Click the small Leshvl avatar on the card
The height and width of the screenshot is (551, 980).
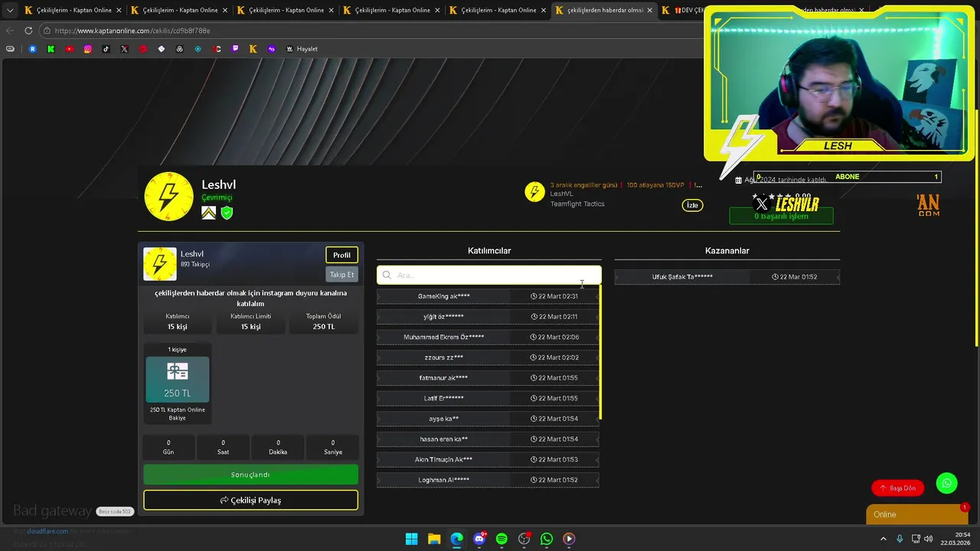pos(159,264)
